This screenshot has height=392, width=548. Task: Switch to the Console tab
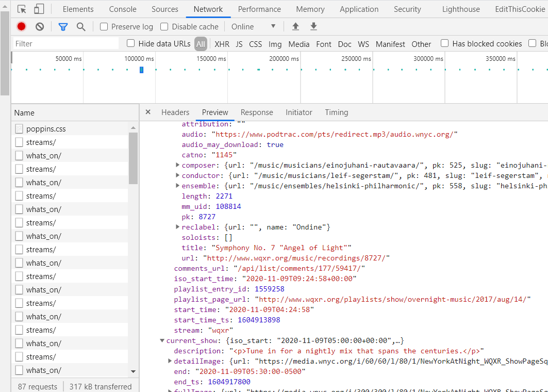pyautogui.click(x=123, y=9)
